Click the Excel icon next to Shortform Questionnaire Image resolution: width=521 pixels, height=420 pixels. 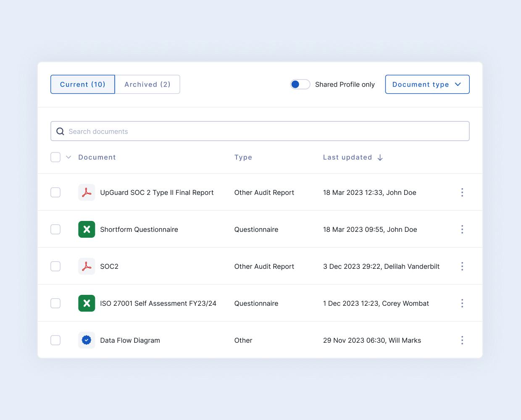point(87,229)
